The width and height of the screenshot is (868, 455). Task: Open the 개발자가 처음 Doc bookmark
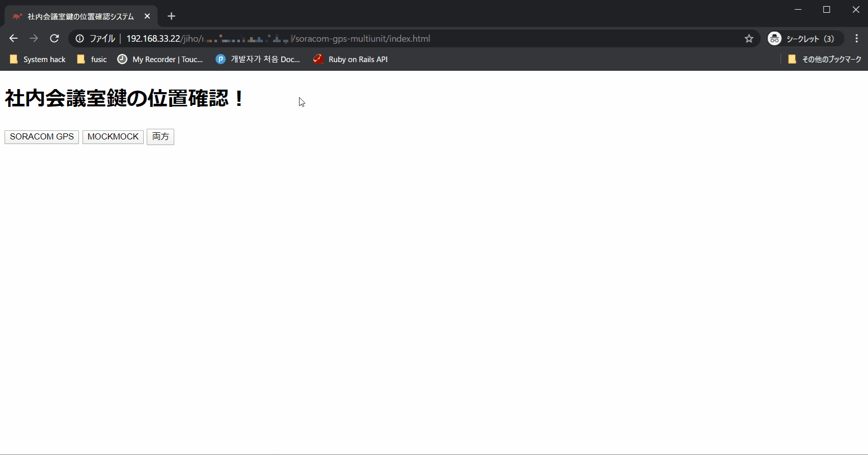click(x=258, y=60)
